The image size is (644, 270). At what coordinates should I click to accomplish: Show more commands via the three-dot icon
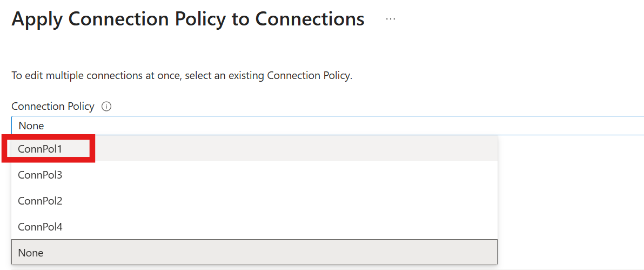pos(390,19)
